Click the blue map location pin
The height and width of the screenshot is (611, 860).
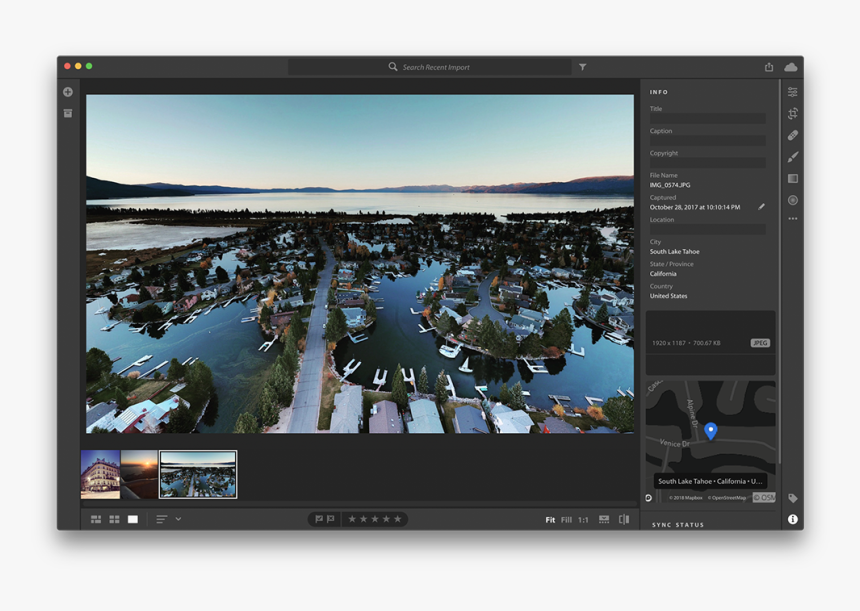710,431
